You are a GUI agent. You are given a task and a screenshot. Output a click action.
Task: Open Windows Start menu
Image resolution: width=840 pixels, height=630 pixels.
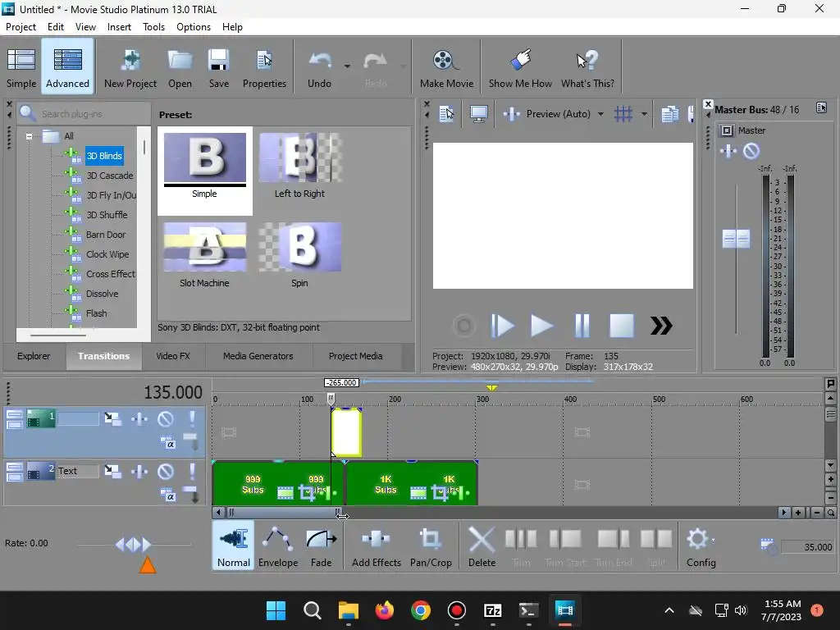pos(276,610)
